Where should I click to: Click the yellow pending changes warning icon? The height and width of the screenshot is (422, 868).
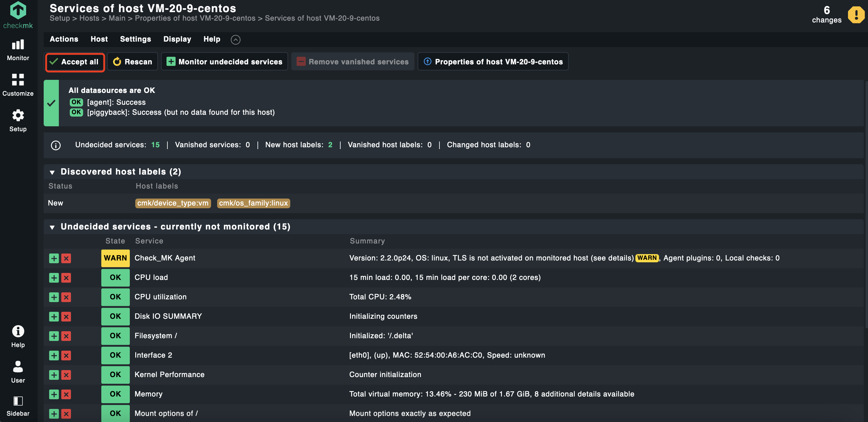click(x=856, y=15)
